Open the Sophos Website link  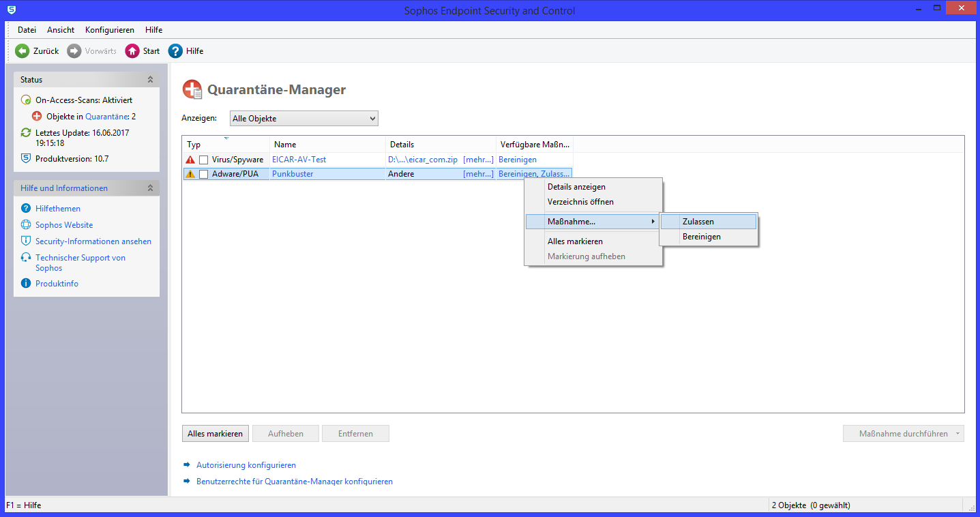tap(64, 225)
